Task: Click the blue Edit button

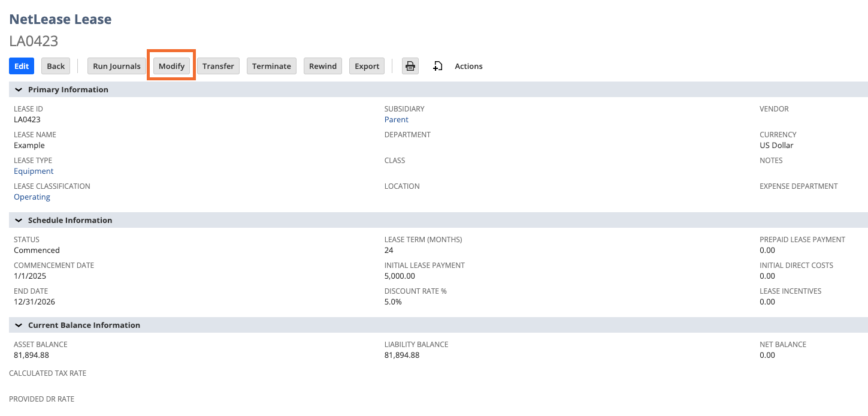Action: tap(22, 66)
